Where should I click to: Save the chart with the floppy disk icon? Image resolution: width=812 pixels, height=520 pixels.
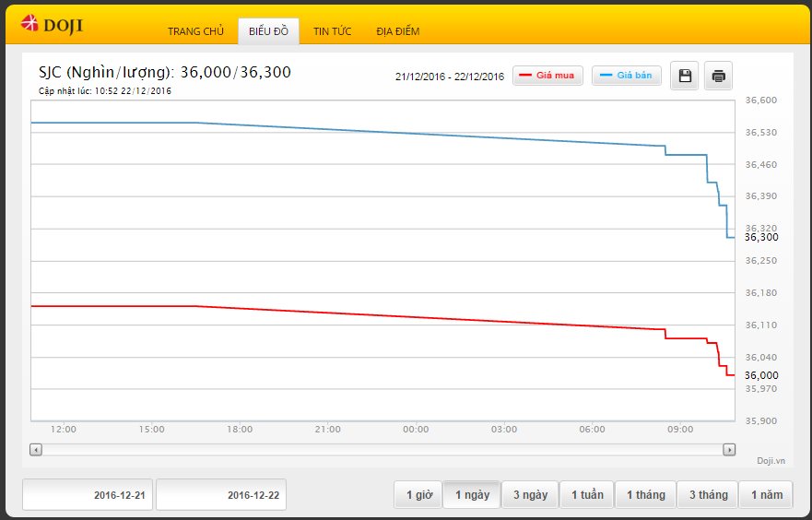pyautogui.click(x=685, y=76)
